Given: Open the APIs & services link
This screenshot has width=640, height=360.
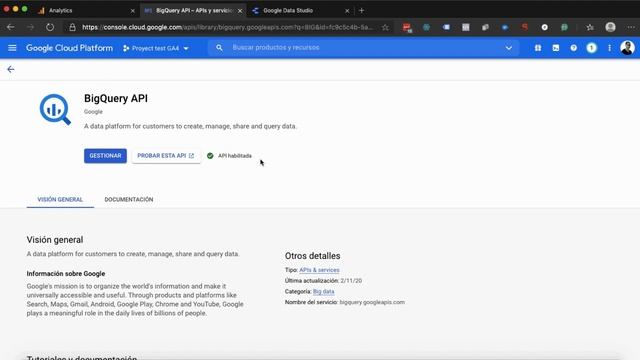Looking at the screenshot, I should tap(319, 270).
